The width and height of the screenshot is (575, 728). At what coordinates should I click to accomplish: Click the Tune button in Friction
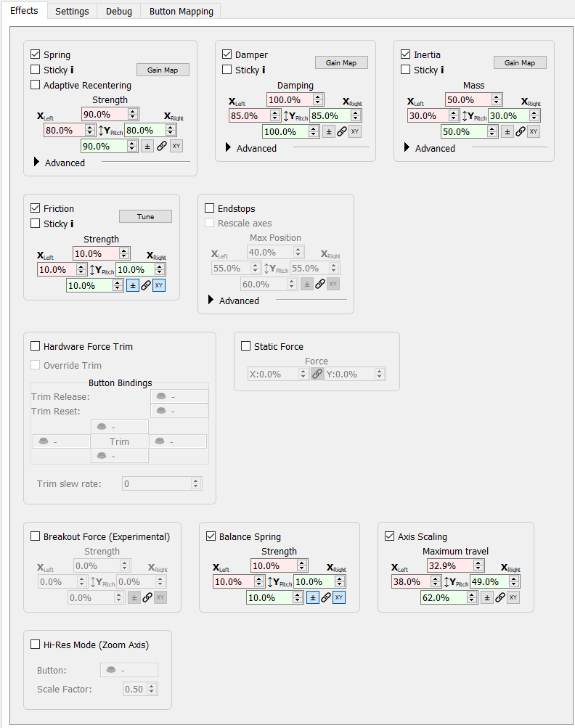pos(145,216)
